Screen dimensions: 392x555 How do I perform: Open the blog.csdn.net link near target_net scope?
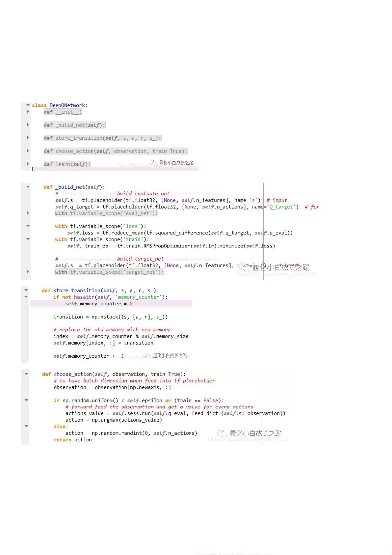(x=276, y=274)
